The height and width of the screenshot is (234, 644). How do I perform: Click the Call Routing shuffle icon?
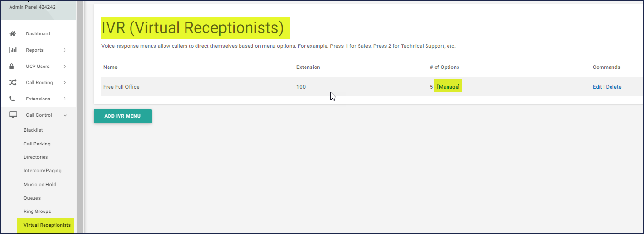tap(13, 83)
